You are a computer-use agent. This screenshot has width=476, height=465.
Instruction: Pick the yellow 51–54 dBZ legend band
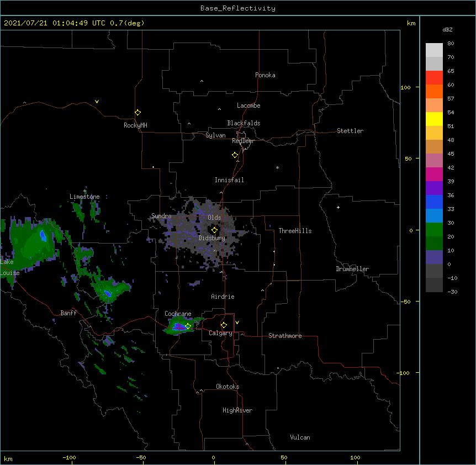click(434, 119)
